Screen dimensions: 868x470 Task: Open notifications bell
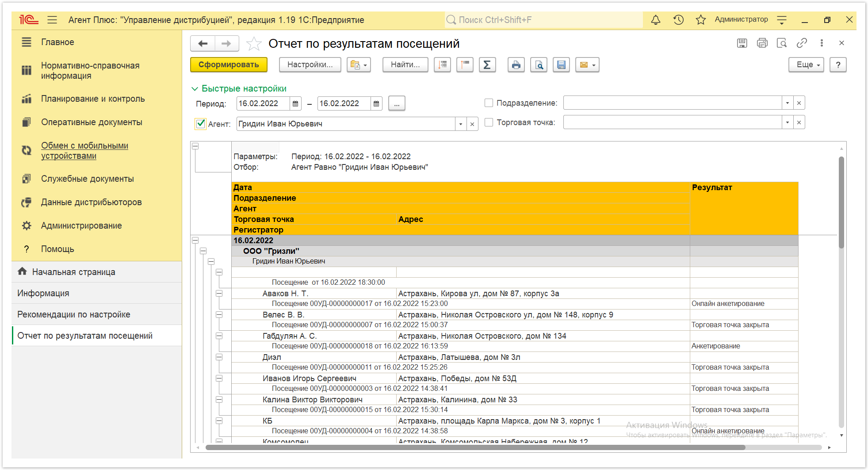tap(656, 20)
